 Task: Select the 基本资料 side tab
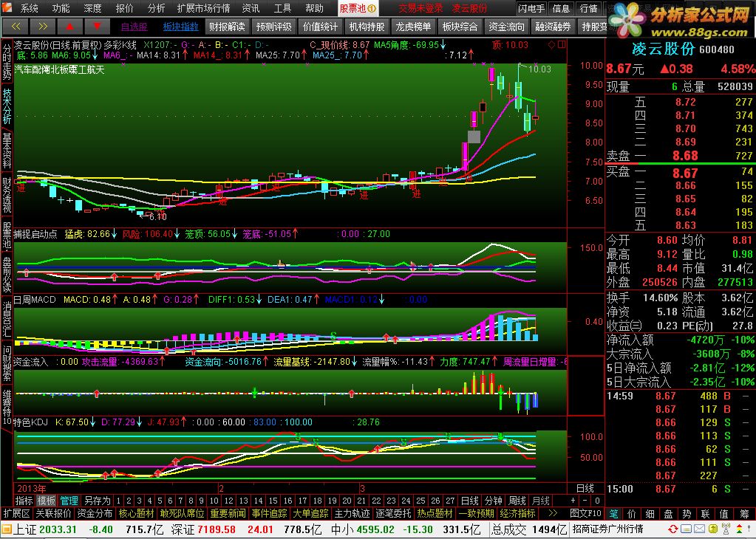tap(7, 151)
